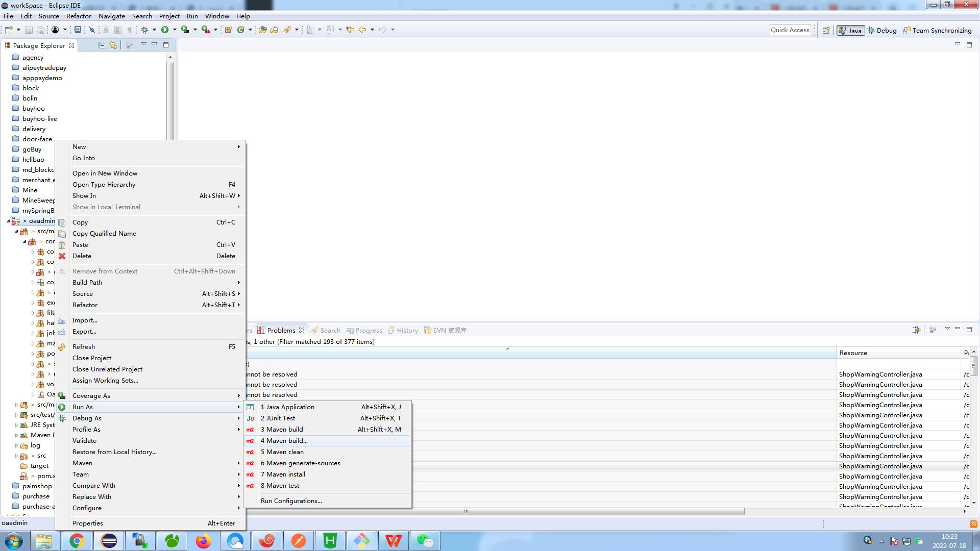
Task: Click the green Run toolbar button
Action: tap(165, 30)
